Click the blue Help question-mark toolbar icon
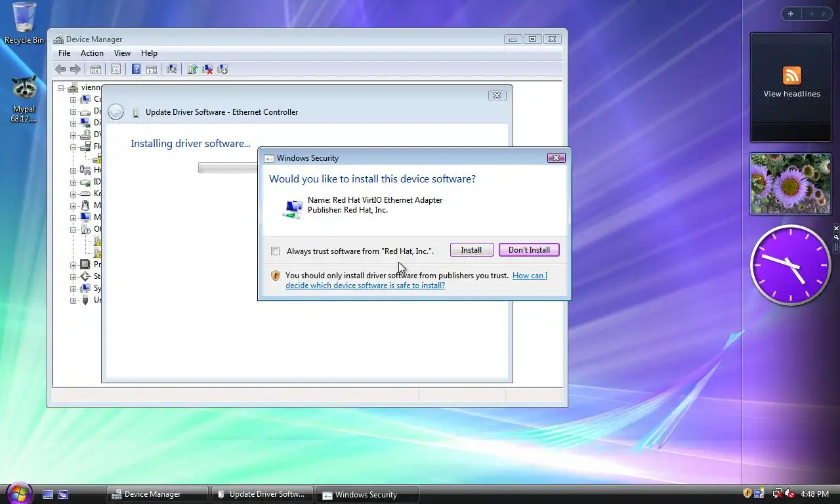 pyautogui.click(x=136, y=69)
